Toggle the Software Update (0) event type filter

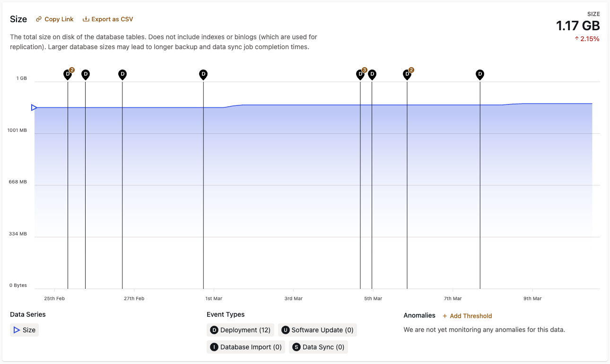point(317,330)
